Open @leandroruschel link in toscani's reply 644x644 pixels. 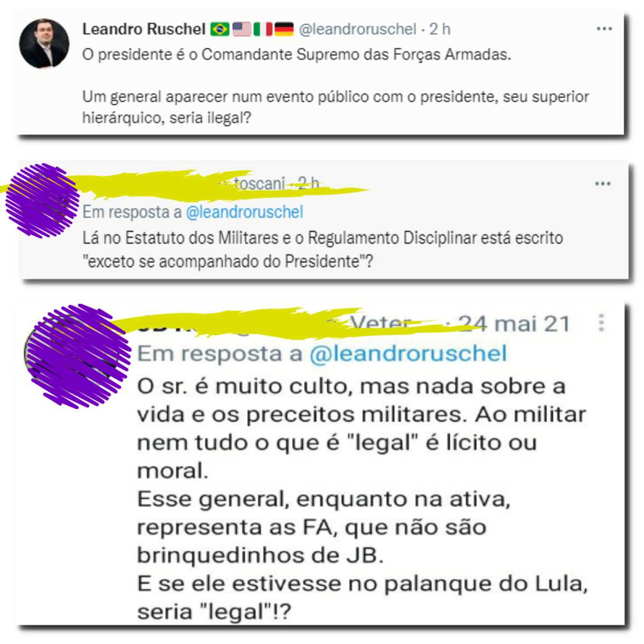(x=245, y=212)
